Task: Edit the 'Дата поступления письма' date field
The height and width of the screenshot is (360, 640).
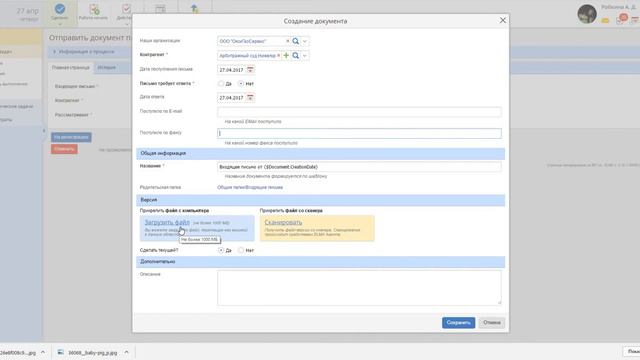Action: (x=231, y=70)
